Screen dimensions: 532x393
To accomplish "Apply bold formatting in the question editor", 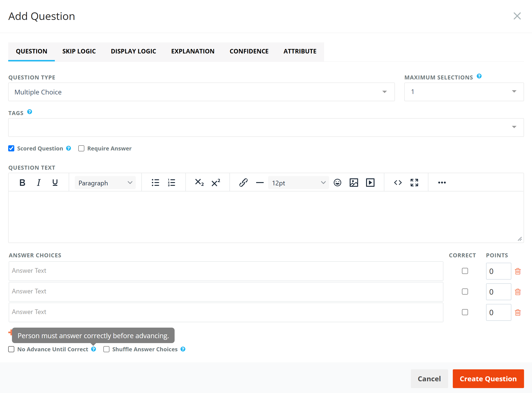I will pyautogui.click(x=22, y=183).
